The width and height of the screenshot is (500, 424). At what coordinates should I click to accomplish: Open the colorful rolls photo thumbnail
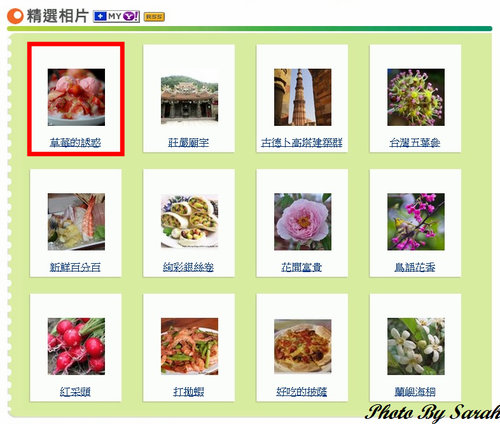pyautogui.click(x=189, y=221)
